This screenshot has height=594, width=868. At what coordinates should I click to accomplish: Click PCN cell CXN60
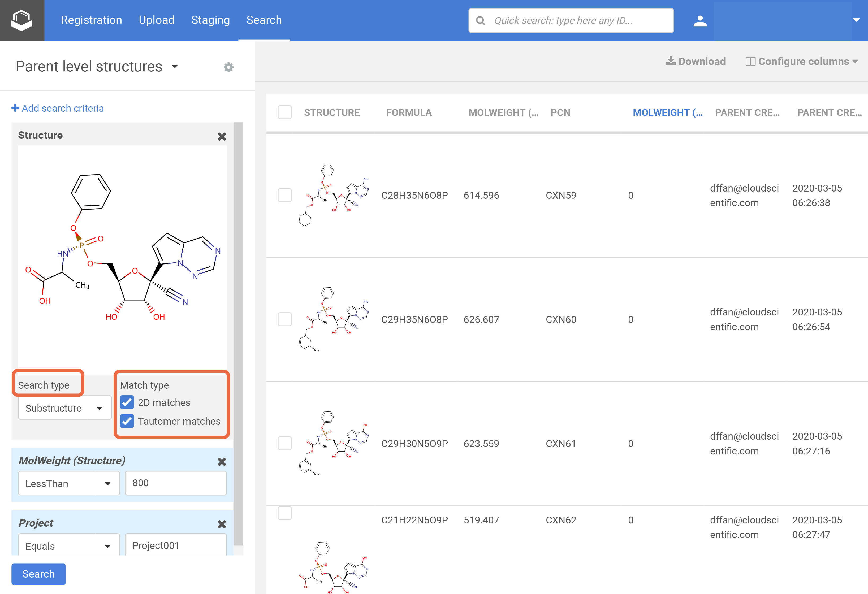point(561,320)
